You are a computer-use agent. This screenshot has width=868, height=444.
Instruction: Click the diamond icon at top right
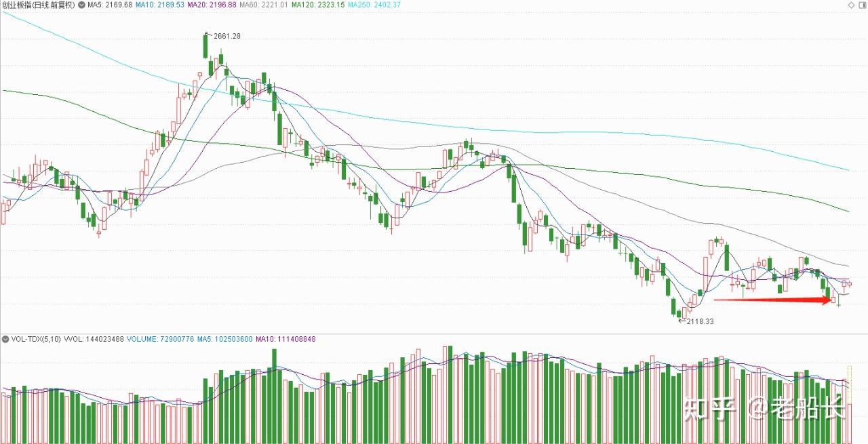coord(851,5)
